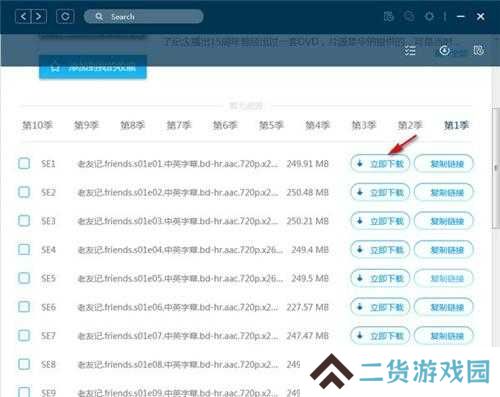Click the file name friends.s01e02 in SE2 row
This screenshot has width=500, height=397.
(178, 192)
